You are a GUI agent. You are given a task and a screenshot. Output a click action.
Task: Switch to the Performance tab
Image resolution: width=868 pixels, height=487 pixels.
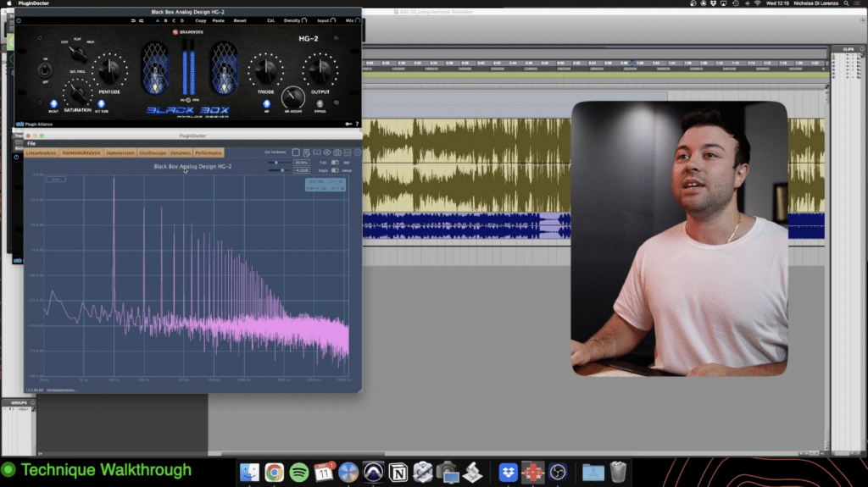tap(209, 152)
